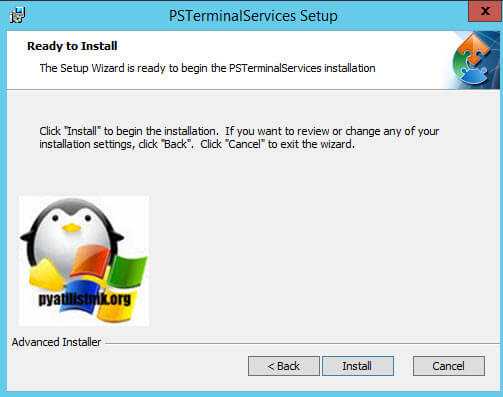The width and height of the screenshot is (503, 397).
Task: Start installation with the Install button
Action: click(358, 366)
